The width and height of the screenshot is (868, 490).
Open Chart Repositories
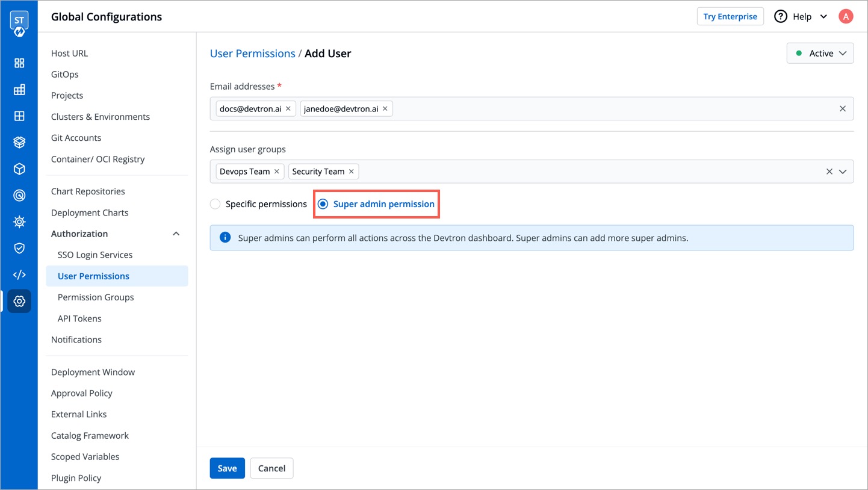point(88,191)
